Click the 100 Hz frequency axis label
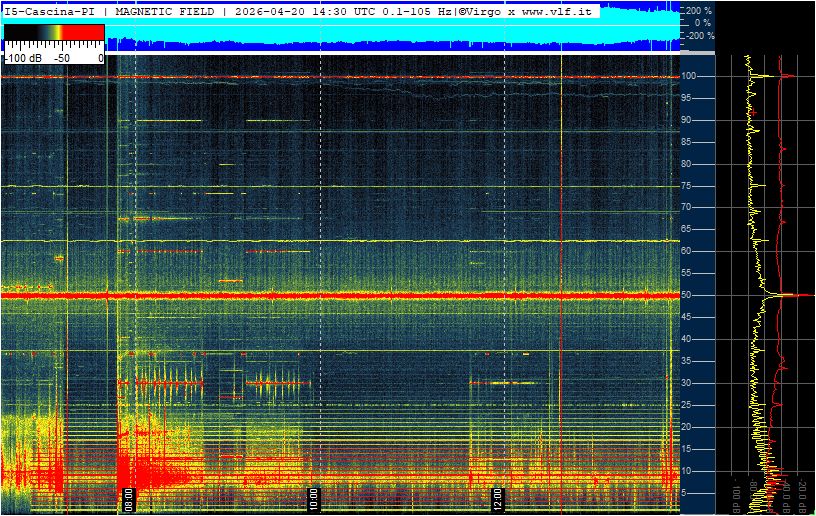Image resolution: width=816 pixels, height=516 pixels. point(689,76)
